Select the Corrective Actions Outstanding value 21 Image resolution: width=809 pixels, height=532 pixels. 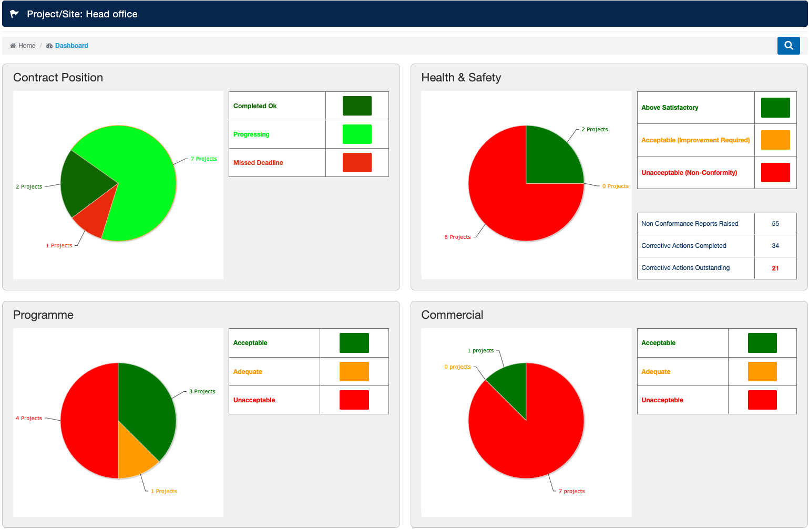coord(775,268)
